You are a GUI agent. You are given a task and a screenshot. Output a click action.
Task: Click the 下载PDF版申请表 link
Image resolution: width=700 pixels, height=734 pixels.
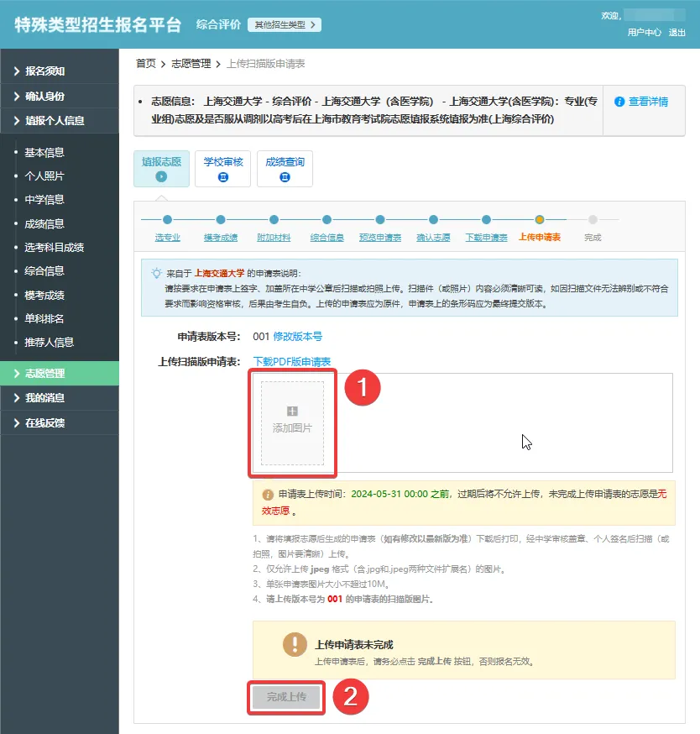pos(291,362)
